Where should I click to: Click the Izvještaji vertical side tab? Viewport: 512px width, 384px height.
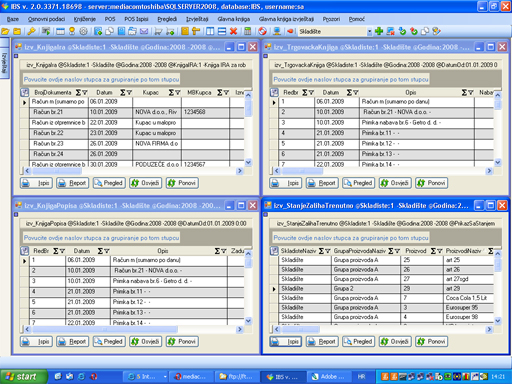pyautogui.click(x=4, y=63)
